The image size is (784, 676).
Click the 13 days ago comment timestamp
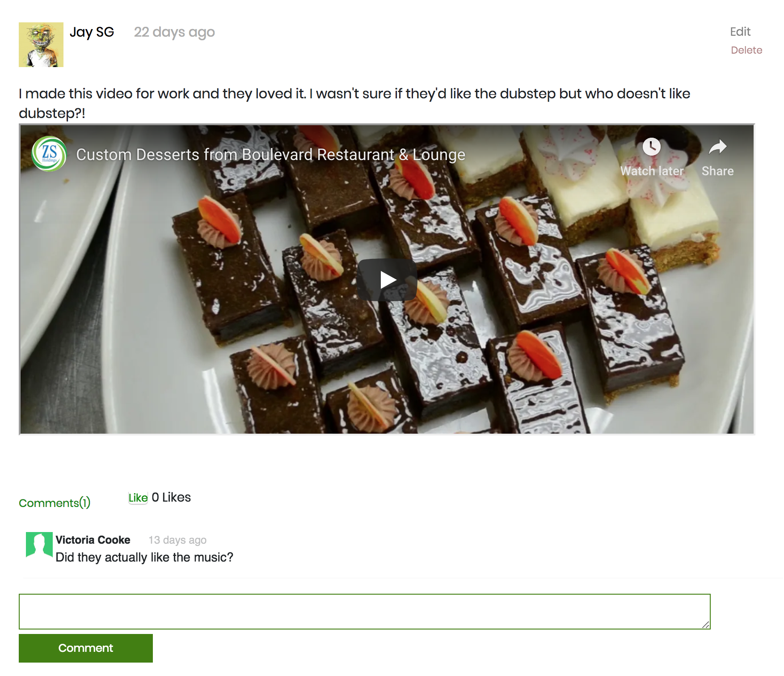[177, 540]
